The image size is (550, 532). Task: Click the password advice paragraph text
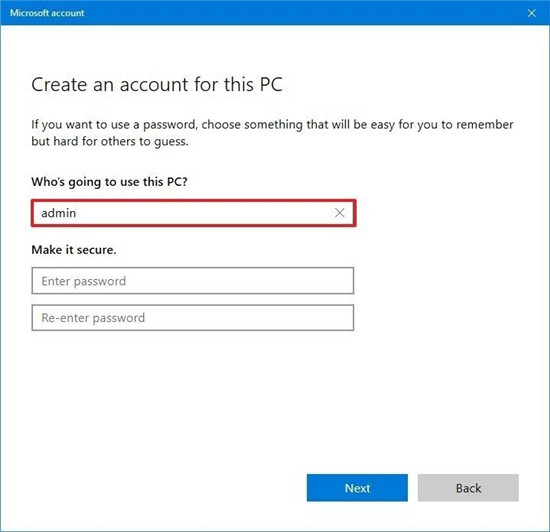pyautogui.click(x=272, y=133)
